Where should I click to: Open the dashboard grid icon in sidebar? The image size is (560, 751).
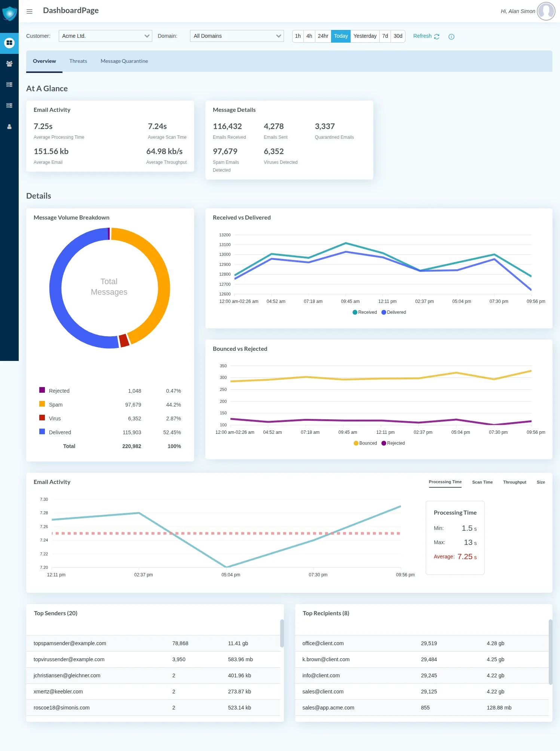[9, 43]
